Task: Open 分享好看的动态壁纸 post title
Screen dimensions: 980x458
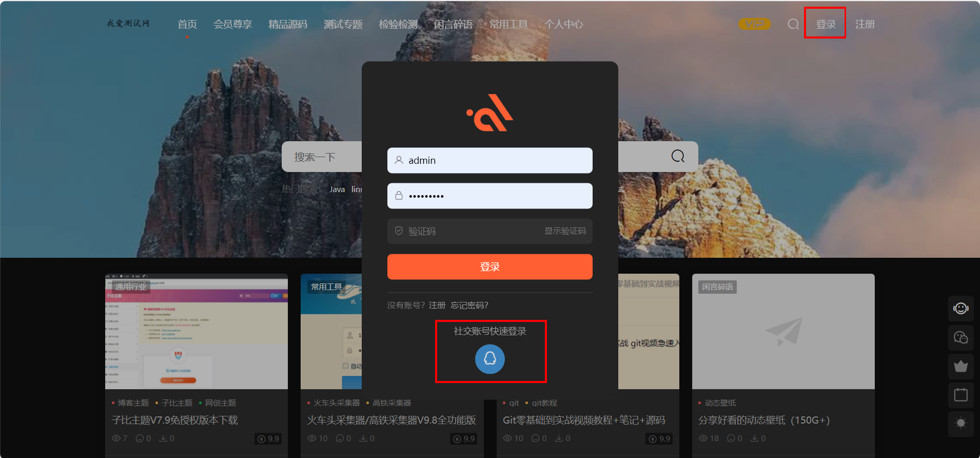Action: pyautogui.click(x=764, y=420)
